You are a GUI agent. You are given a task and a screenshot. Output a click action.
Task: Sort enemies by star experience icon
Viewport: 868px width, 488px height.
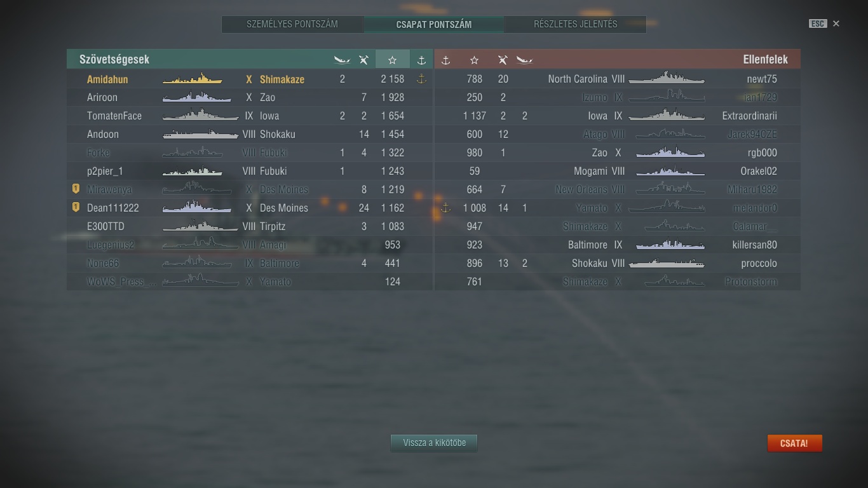tap(474, 60)
